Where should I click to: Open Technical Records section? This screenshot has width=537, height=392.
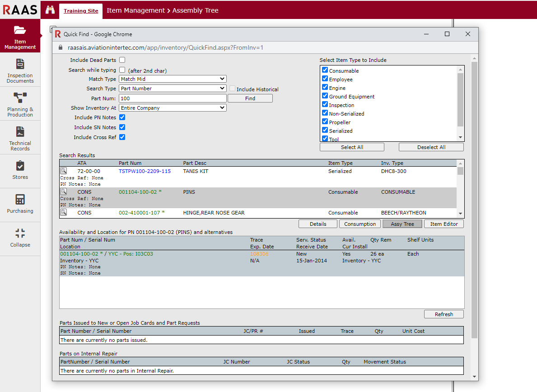coord(20,138)
